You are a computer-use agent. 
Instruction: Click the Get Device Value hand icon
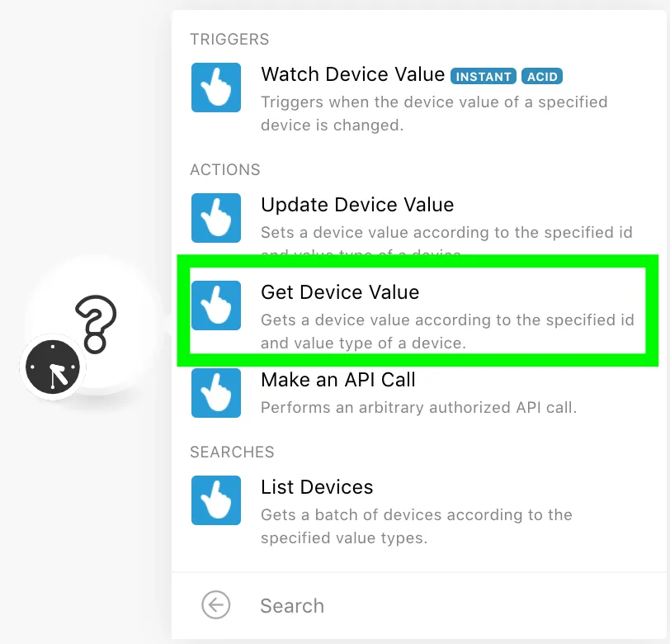(x=216, y=305)
